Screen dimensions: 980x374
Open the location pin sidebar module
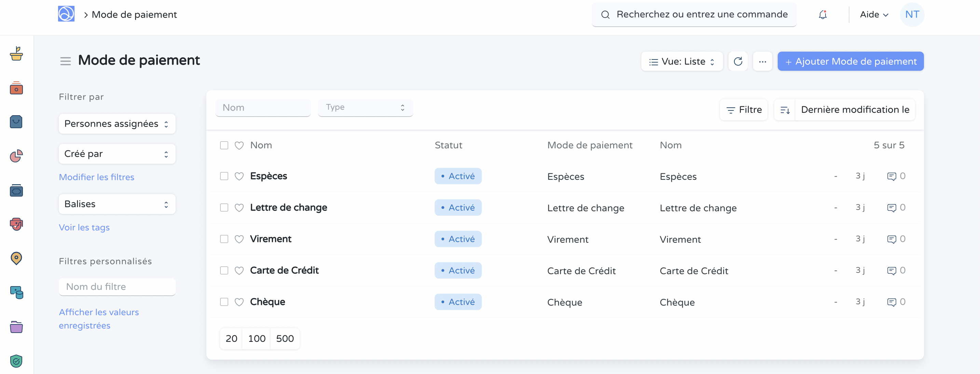click(x=16, y=258)
